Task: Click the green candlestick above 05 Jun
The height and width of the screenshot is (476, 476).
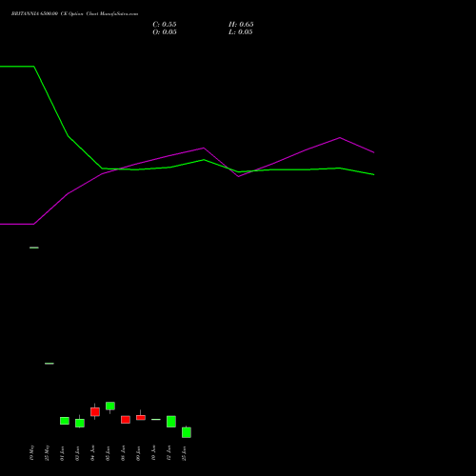Action: (x=110, y=407)
